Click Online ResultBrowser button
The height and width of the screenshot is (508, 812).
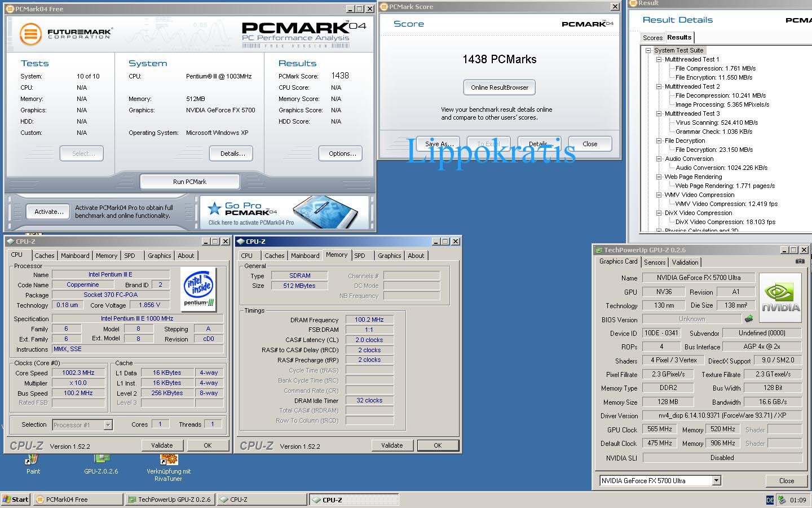[x=500, y=87]
